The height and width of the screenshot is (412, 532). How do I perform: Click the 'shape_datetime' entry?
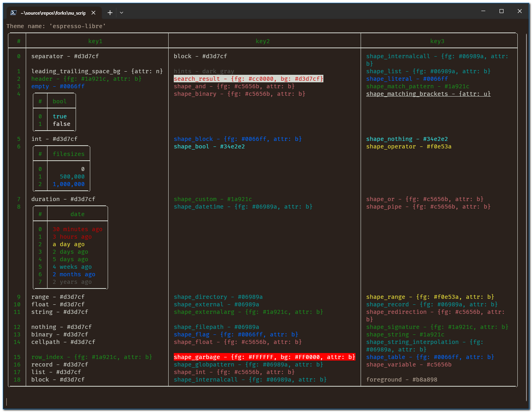click(243, 207)
